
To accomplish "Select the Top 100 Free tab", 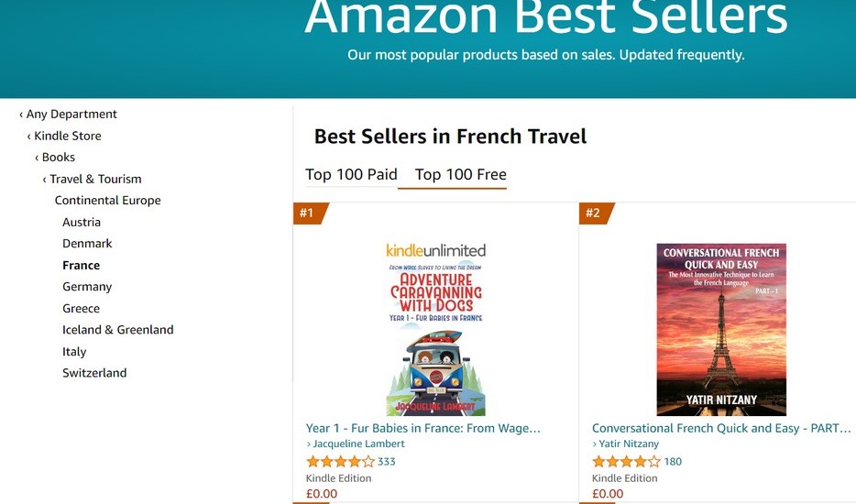I will tap(460, 174).
